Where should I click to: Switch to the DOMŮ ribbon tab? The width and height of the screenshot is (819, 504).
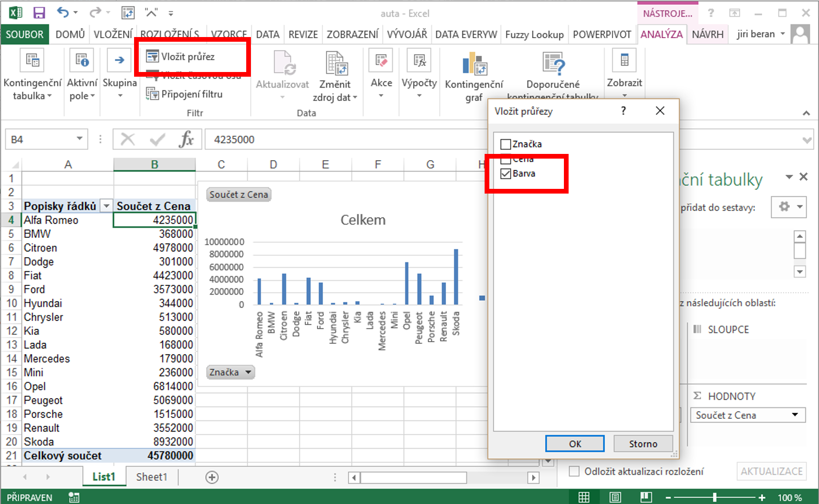(x=70, y=34)
